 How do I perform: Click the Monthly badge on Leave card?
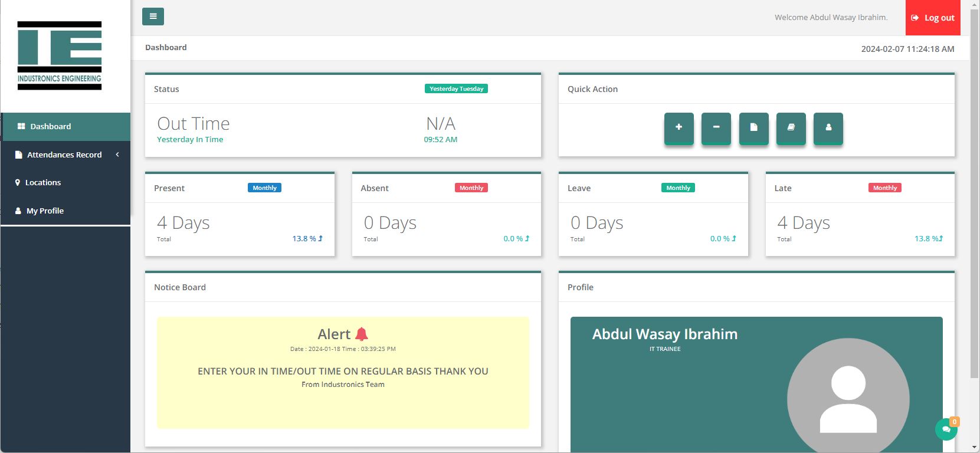tap(678, 188)
